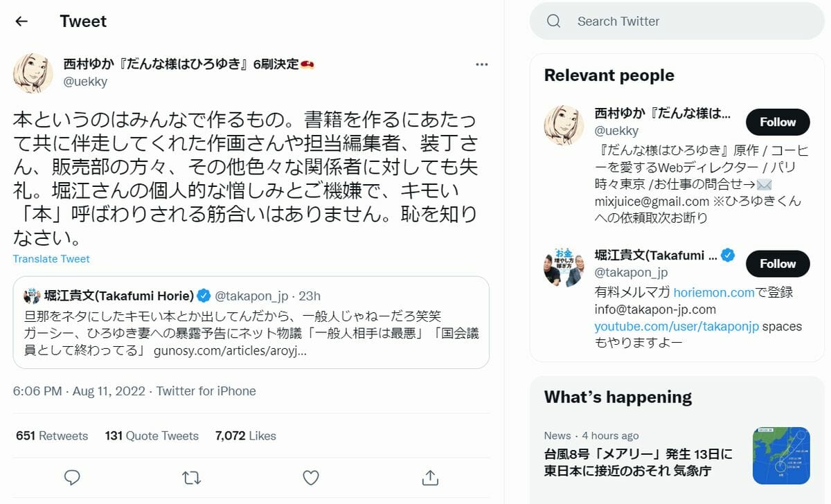Follow @takapon_jp in Relevant people
This screenshot has width=831, height=504.
777,264
